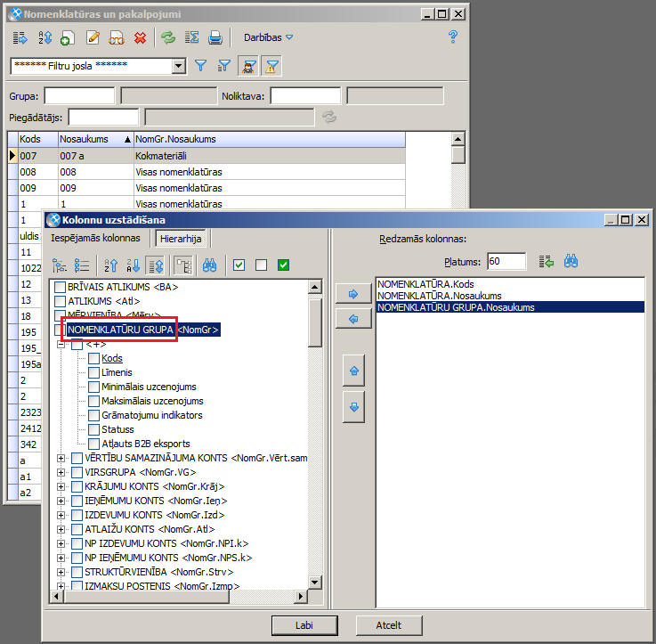The image size is (656, 644).
Task: Click the right arrow add column button
Action: point(353,294)
